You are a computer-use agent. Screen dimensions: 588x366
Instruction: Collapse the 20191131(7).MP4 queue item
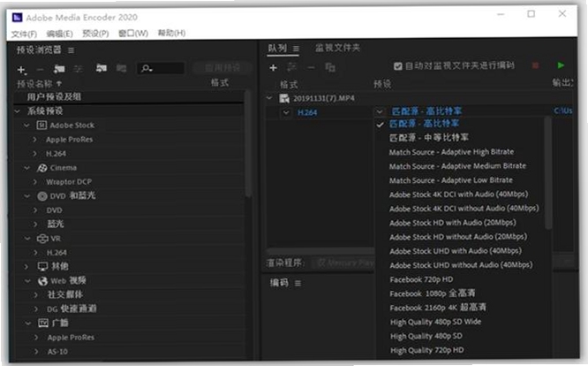[269, 98]
